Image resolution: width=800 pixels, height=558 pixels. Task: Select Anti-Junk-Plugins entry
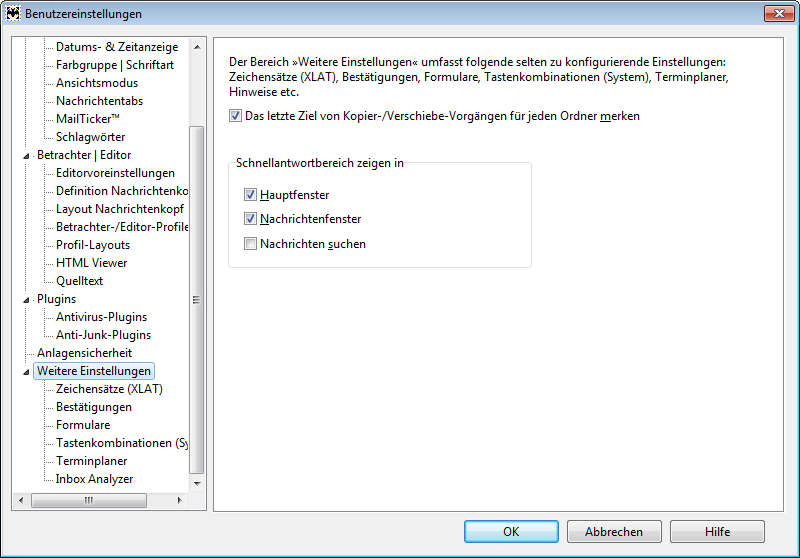104,335
